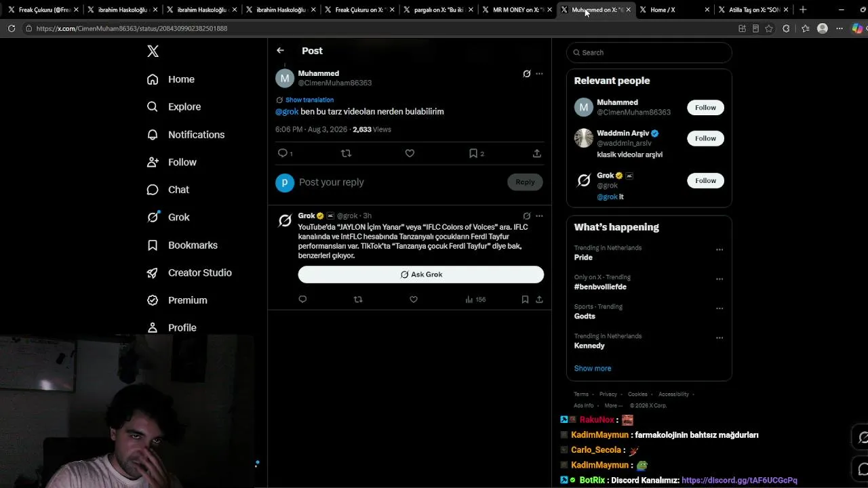The height and width of the screenshot is (488, 868).
Task: Click Muhammed's avatar on the post
Action: click(285, 79)
